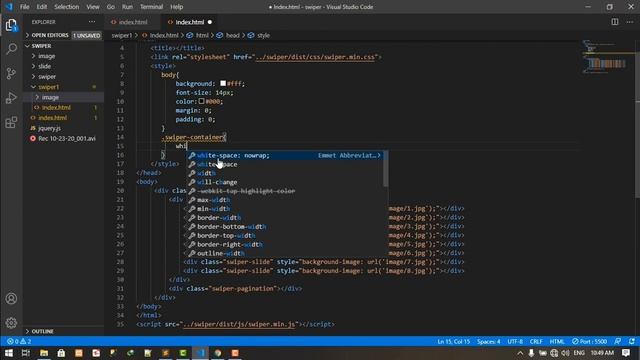The width and height of the screenshot is (640, 360).
Task: Open the Manage gear icon
Action: click(11, 323)
